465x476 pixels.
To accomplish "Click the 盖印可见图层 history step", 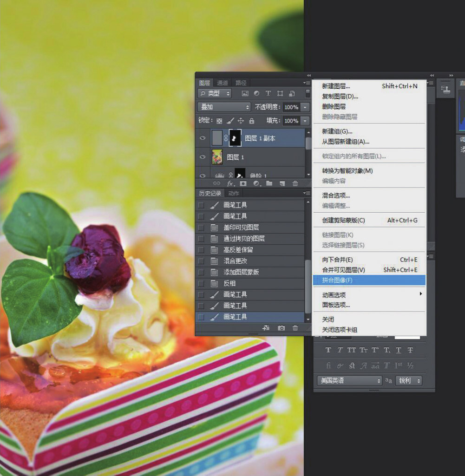I will pos(241,228).
